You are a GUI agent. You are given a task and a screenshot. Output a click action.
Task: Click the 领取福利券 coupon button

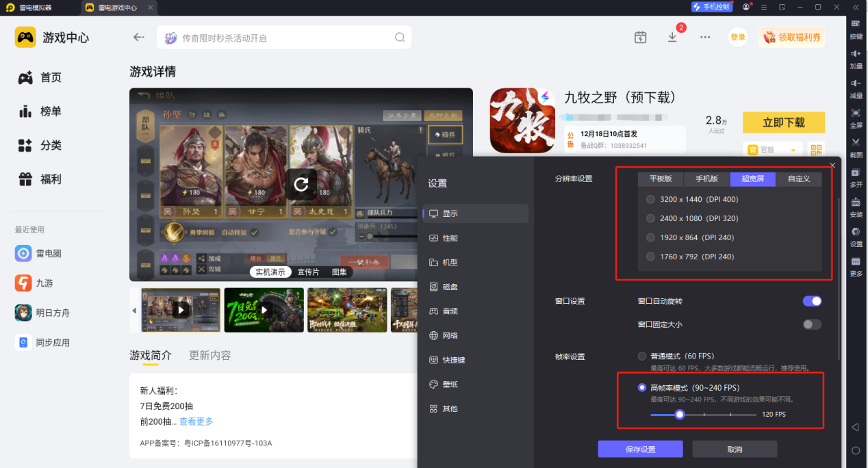(791, 38)
